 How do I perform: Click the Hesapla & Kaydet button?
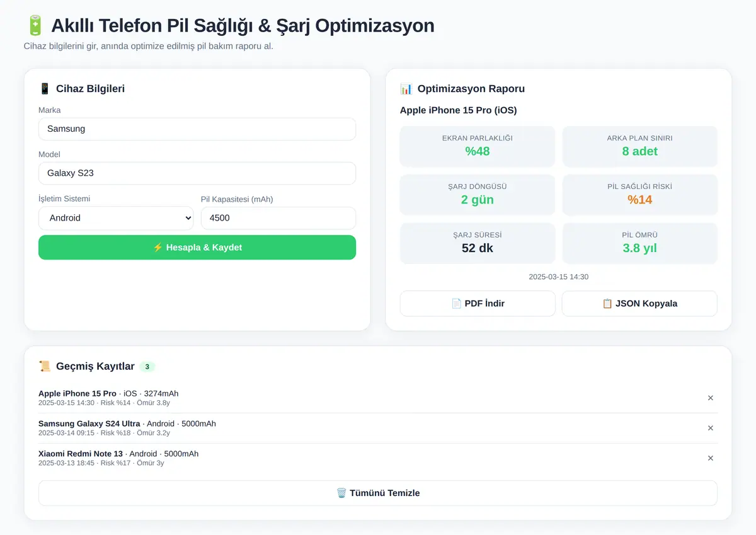click(x=197, y=248)
